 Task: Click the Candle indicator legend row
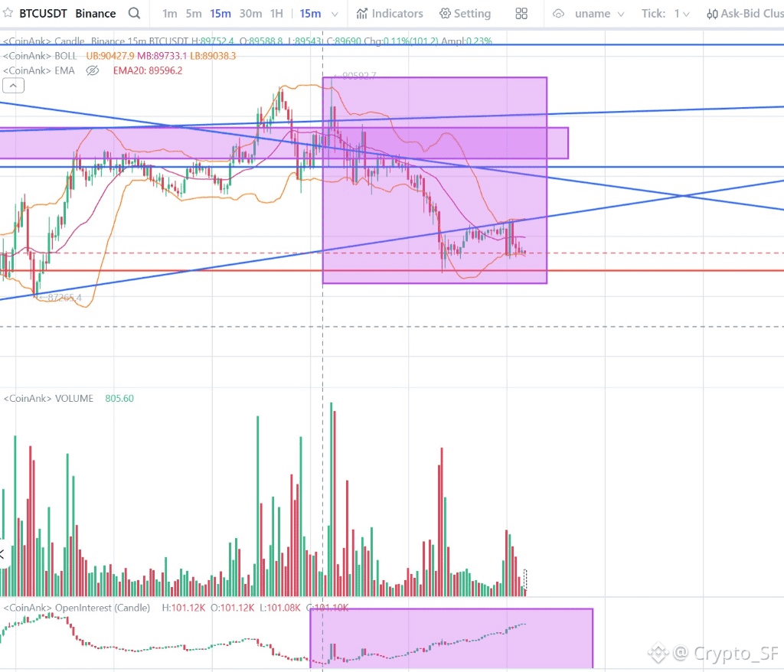[x=247, y=41]
